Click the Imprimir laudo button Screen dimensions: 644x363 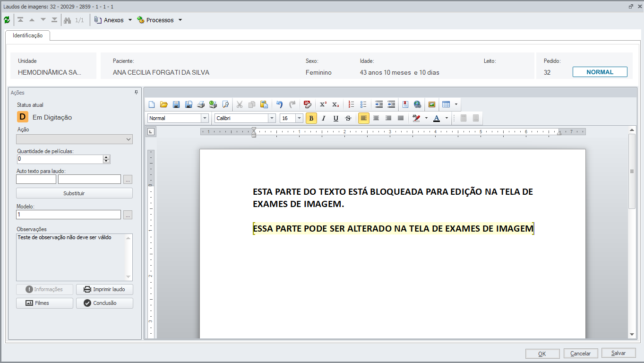click(x=104, y=289)
